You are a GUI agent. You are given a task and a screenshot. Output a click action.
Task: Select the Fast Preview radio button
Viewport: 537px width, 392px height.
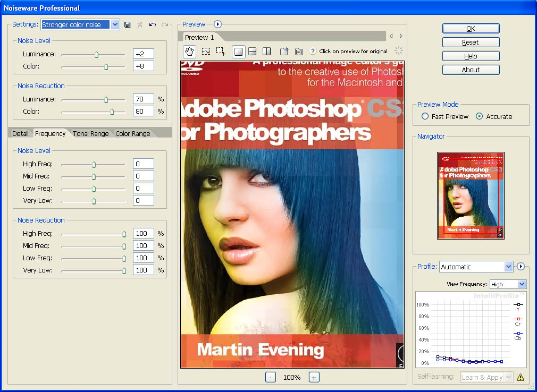click(x=425, y=116)
